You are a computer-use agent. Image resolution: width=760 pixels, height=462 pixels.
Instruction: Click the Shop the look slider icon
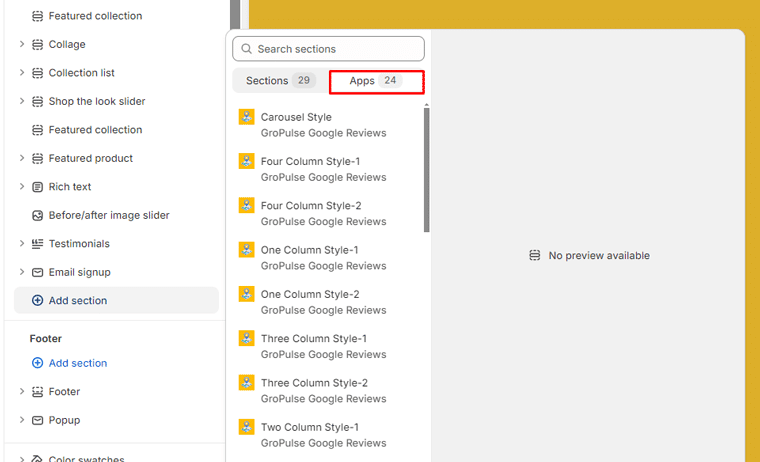[x=37, y=102]
